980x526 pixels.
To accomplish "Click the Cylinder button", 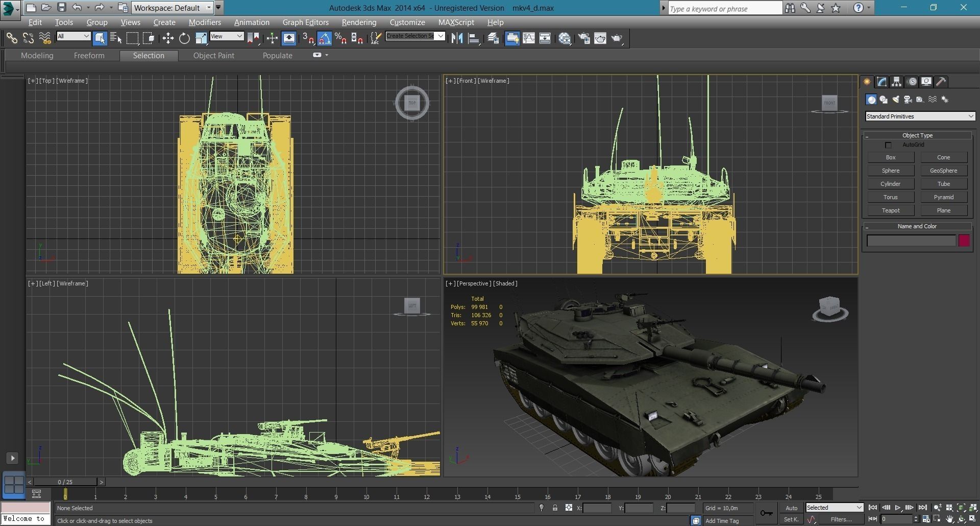I will click(x=891, y=184).
